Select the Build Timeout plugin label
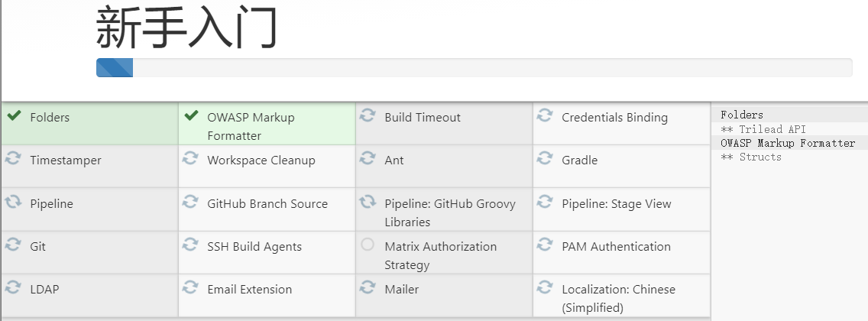The height and width of the screenshot is (321, 868). [423, 118]
